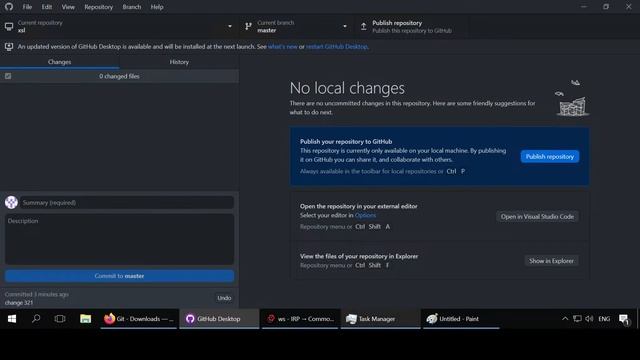640x360 pixels.
Task: Open the View menu
Action: tap(68, 7)
